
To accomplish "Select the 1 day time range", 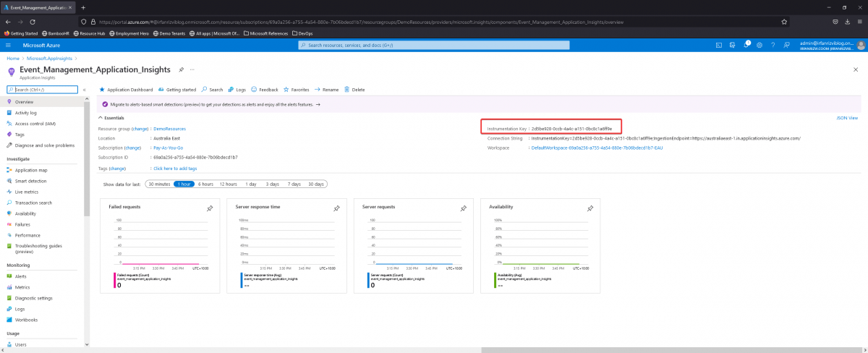I will 251,184.
